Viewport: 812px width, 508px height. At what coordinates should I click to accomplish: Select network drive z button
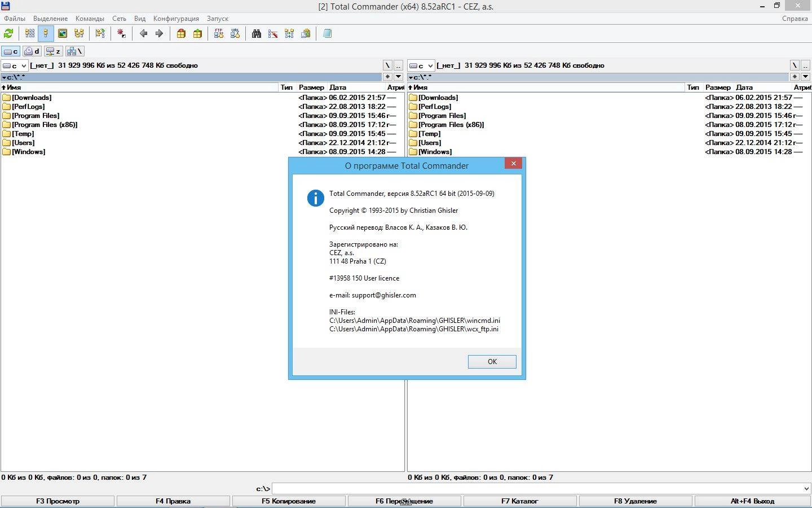coord(53,51)
